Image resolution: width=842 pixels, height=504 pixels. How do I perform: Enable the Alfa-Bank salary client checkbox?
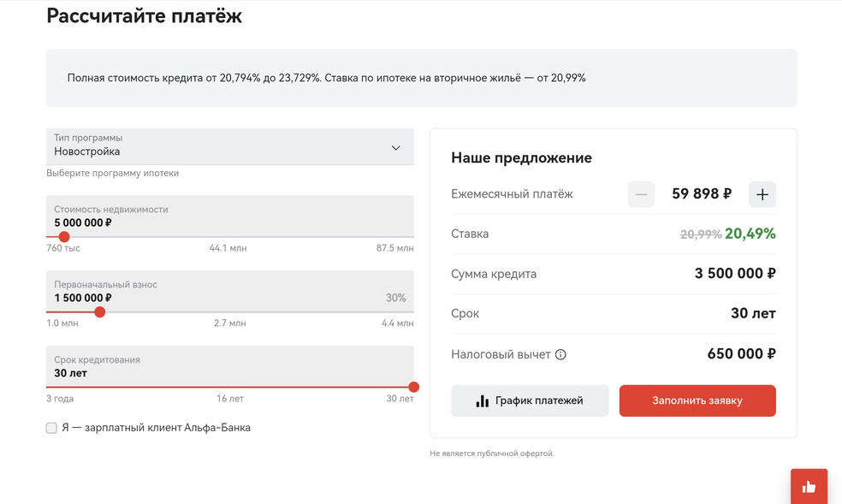pyautogui.click(x=51, y=428)
